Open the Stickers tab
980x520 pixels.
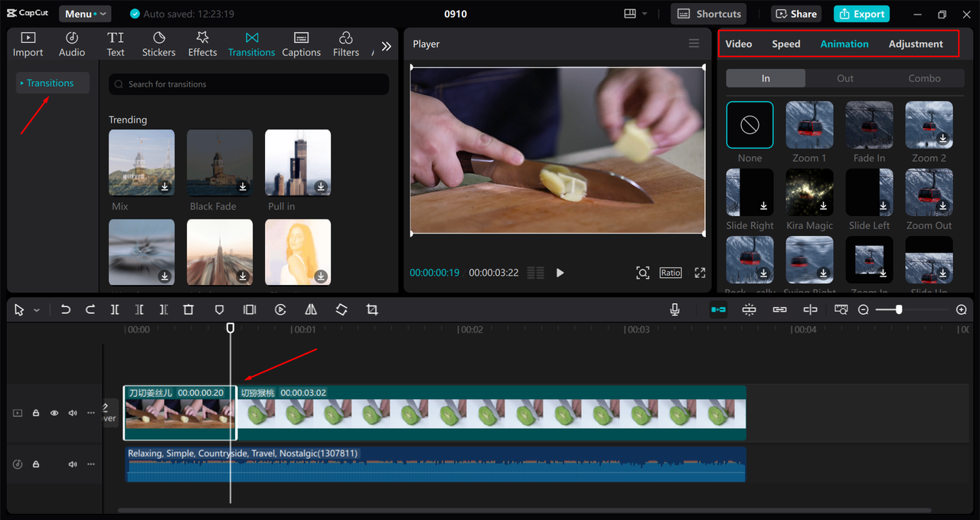[x=158, y=44]
